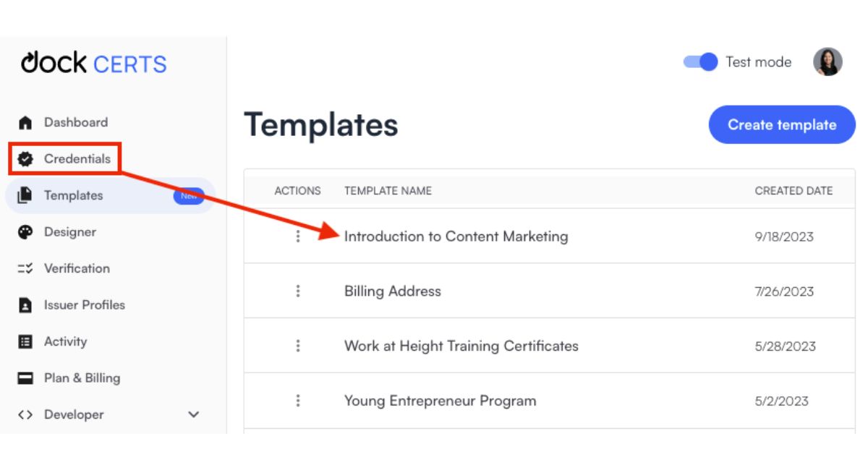Open actions menu for Introduction to Content Marketing
Image resolution: width=868 pixels, height=470 pixels.
297,236
